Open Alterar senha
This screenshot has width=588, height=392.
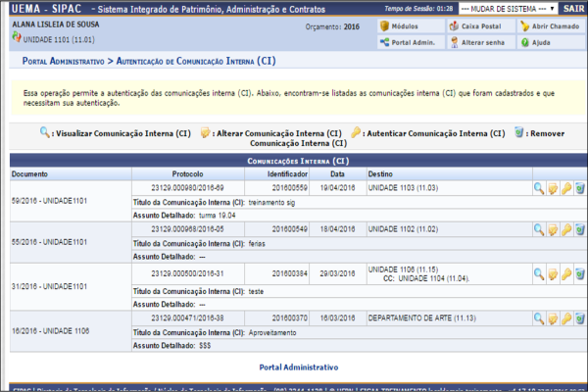pos(481,42)
